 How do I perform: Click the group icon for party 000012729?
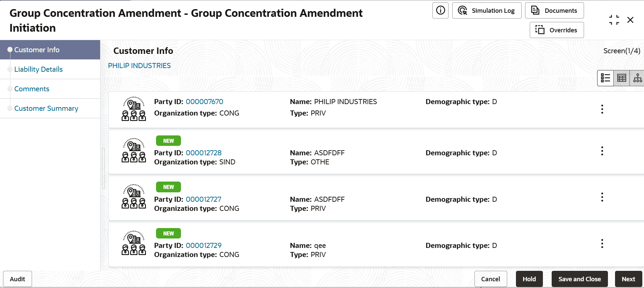pyautogui.click(x=134, y=243)
